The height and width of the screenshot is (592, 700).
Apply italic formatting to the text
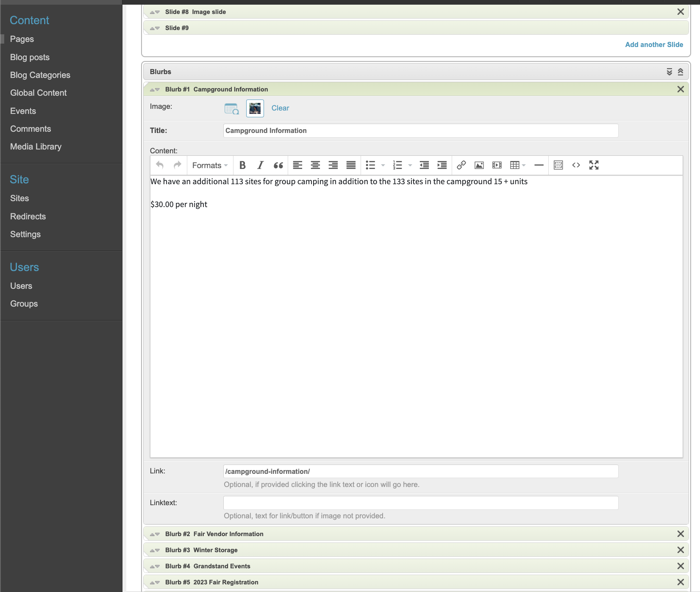tap(260, 165)
